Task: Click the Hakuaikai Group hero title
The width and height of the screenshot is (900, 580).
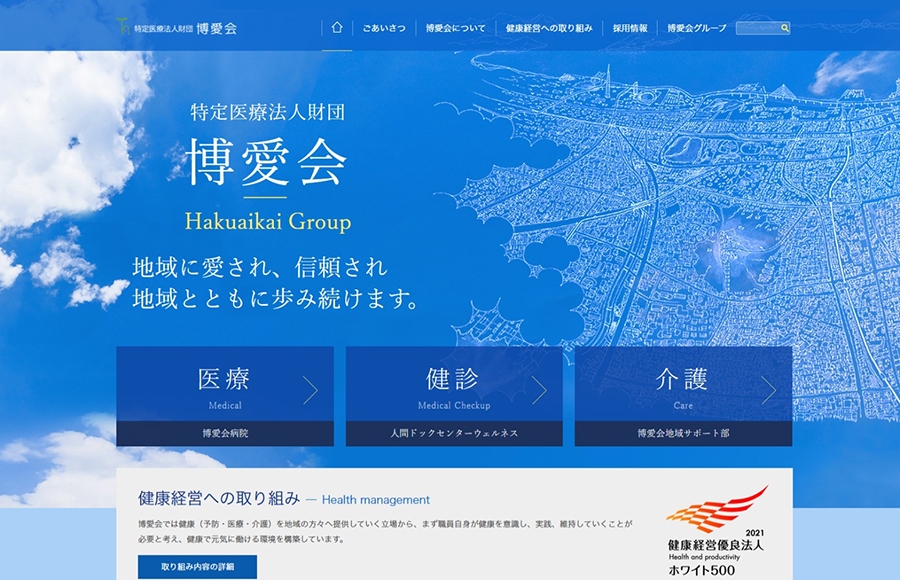Action: click(x=267, y=222)
